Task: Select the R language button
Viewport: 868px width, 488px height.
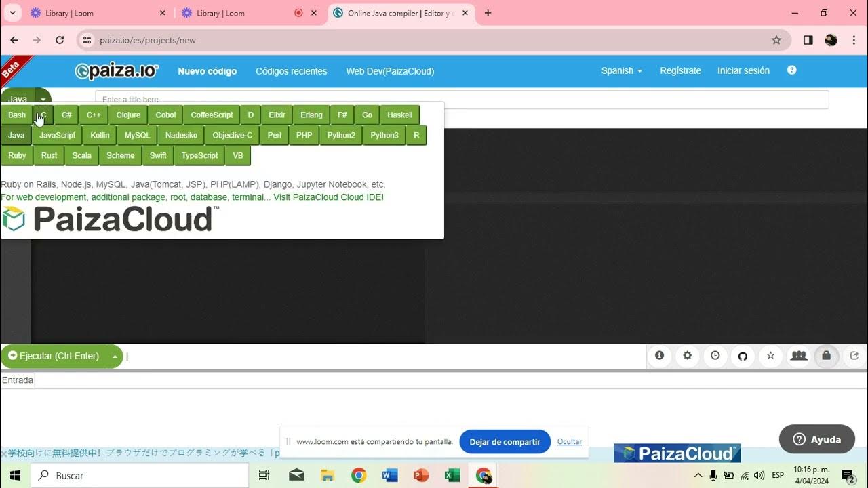Action: pyautogui.click(x=416, y=136)
